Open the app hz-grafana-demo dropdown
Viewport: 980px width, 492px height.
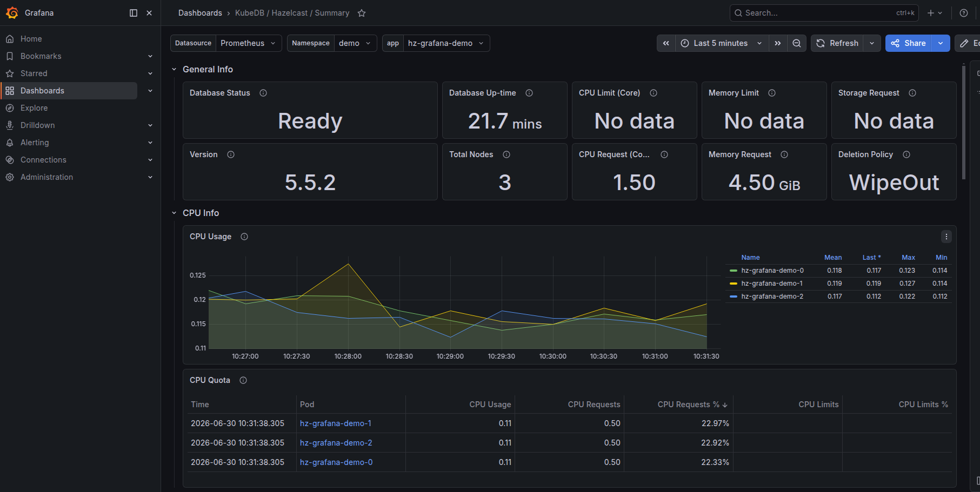(446, 43)
